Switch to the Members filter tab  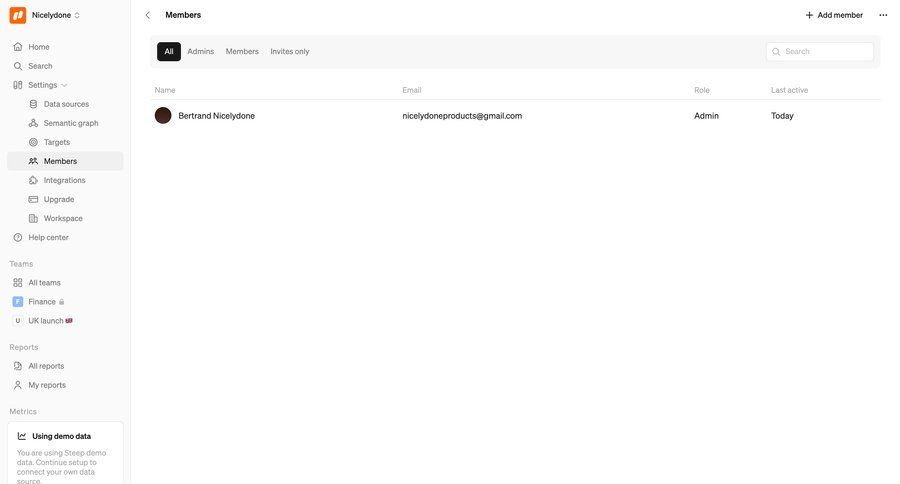(x=242, y=52)
